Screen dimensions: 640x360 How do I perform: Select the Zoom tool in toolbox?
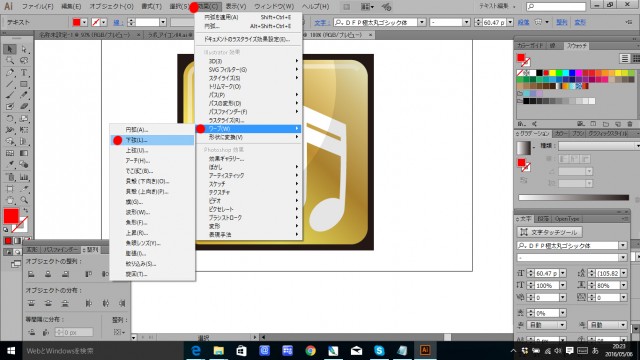click(x=24, y=200)
